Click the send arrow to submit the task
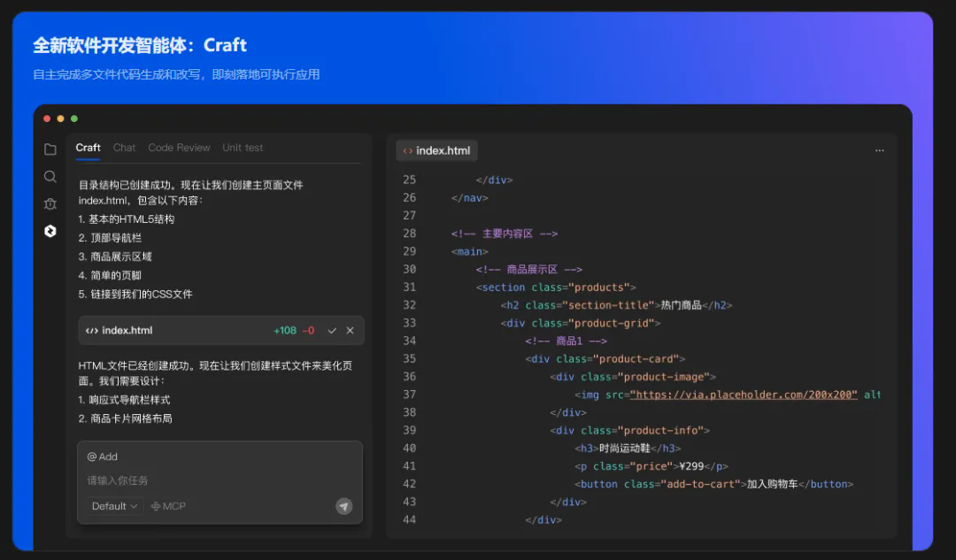 [x=344, y=506]
